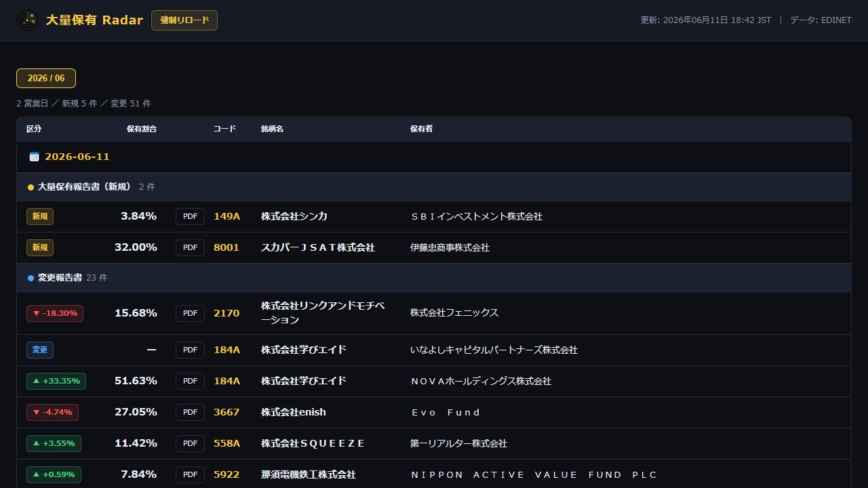Screen dimensions: 868x488
Task: Click the 大量保有報告書(新規) section header
Action: (x=434, y=186)
